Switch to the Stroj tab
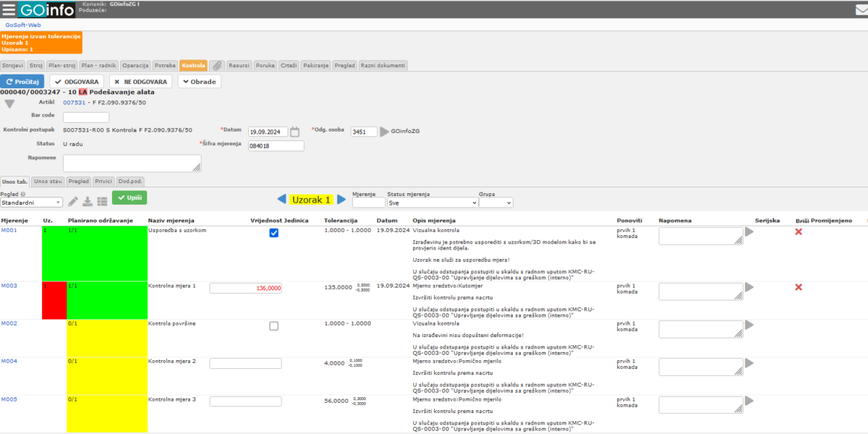 click(x=36, y=65)
